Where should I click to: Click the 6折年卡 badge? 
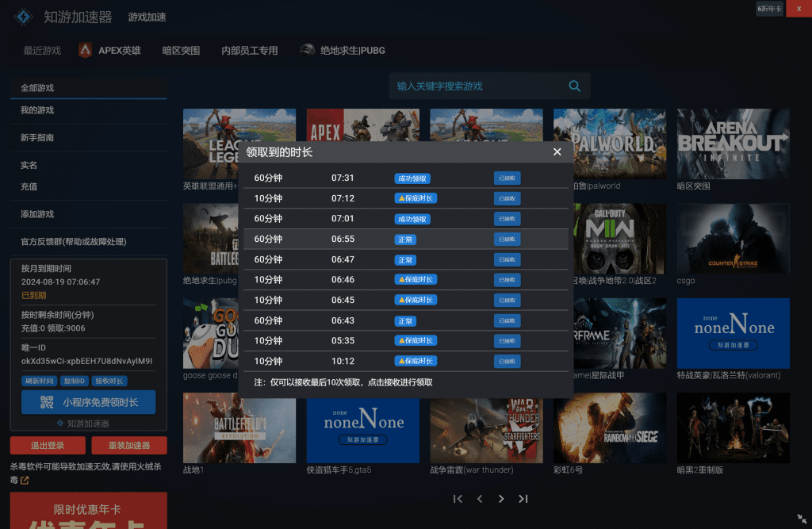pos(769,9)
